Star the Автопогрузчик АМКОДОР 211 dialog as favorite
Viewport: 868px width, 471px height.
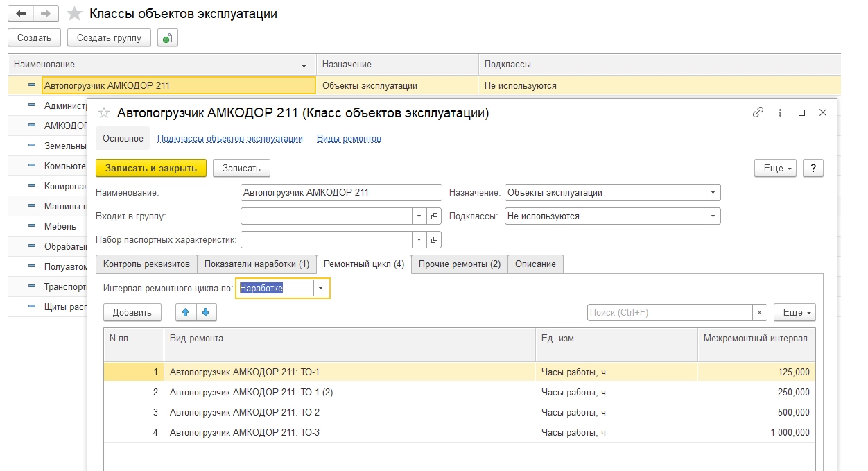point(104,113)
